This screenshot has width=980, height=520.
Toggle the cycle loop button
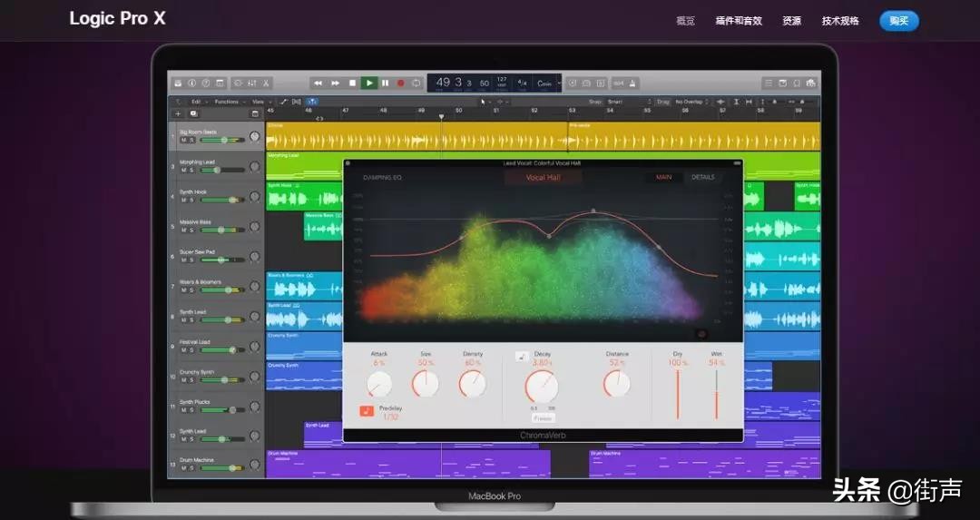[416, 83]
